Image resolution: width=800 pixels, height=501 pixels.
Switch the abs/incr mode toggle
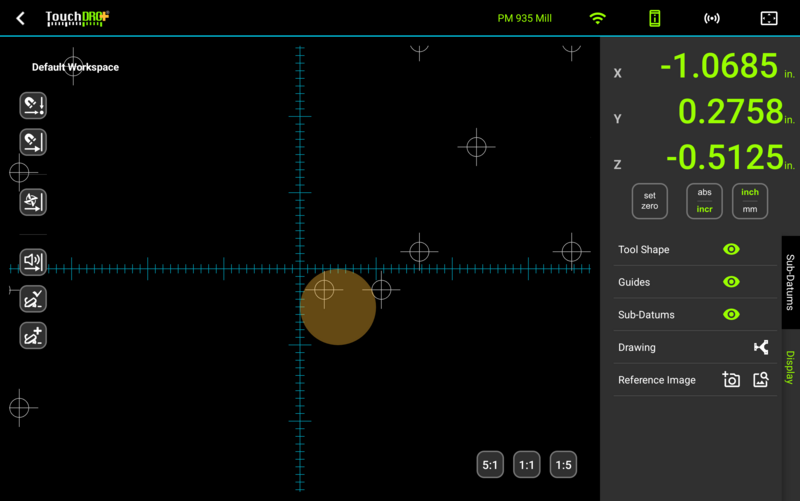click(704, 201)
